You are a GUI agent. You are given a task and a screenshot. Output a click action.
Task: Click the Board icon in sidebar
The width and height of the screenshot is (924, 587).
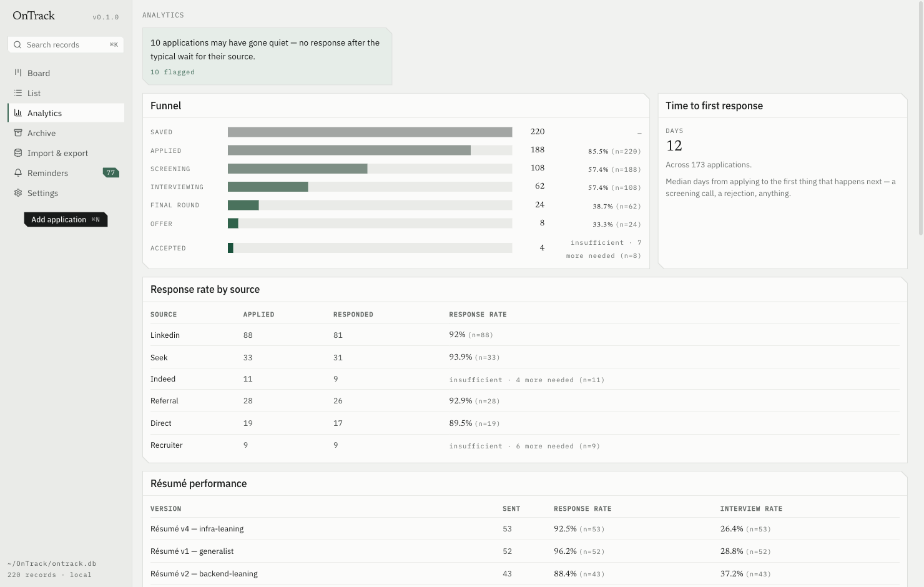18,73
